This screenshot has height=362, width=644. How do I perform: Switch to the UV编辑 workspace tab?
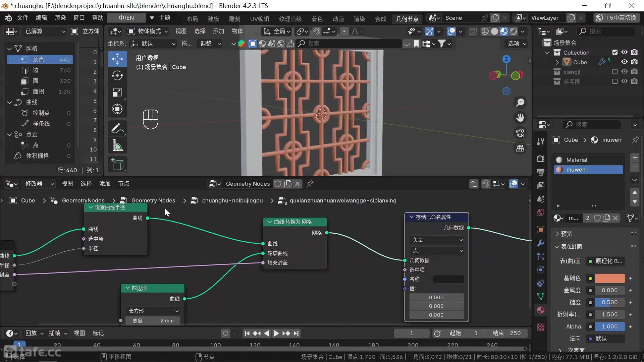click(x=259, y=19)
